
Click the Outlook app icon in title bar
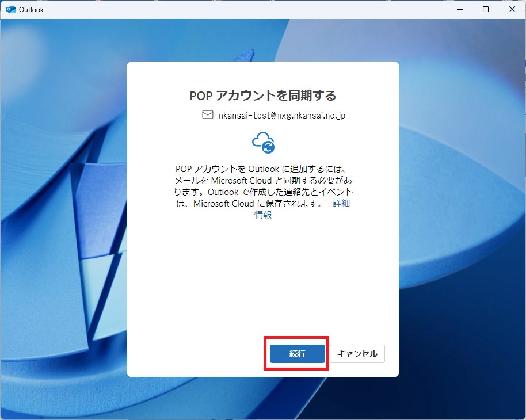[x=11, y=9]
